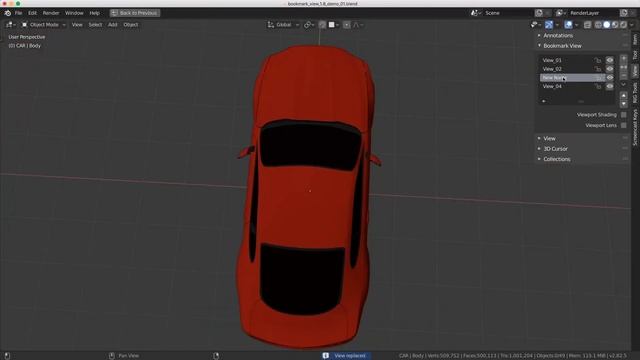
Task: Toggle X-ray icon in header
Action: click(587, 25)
